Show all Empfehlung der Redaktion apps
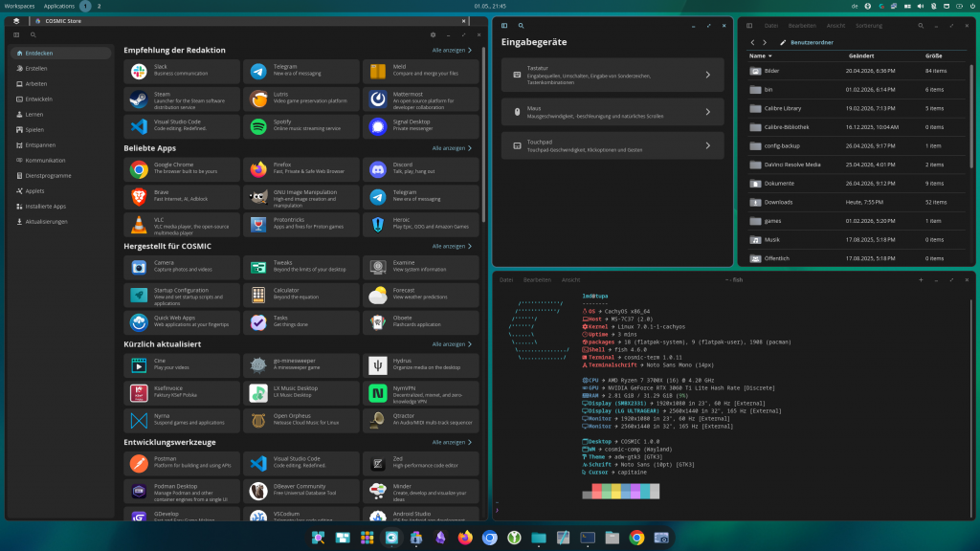This screenshot has height=551, width=980. [x=452, y=50]
